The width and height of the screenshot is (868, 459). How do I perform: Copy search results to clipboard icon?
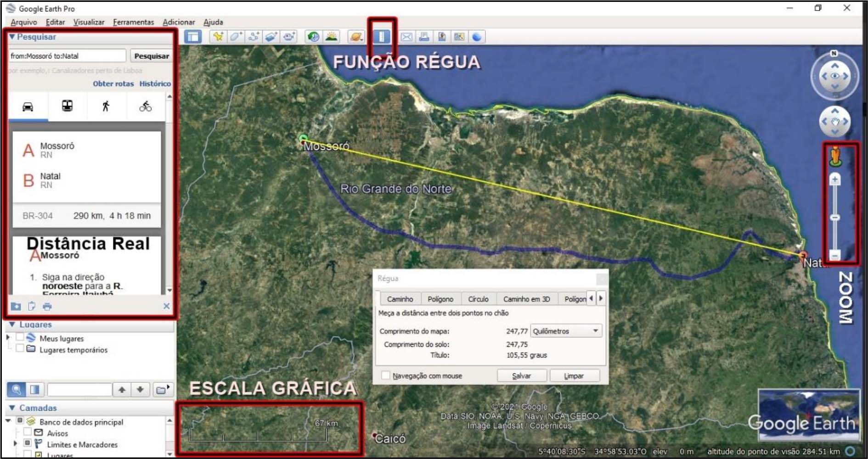(x=32, y=306)
